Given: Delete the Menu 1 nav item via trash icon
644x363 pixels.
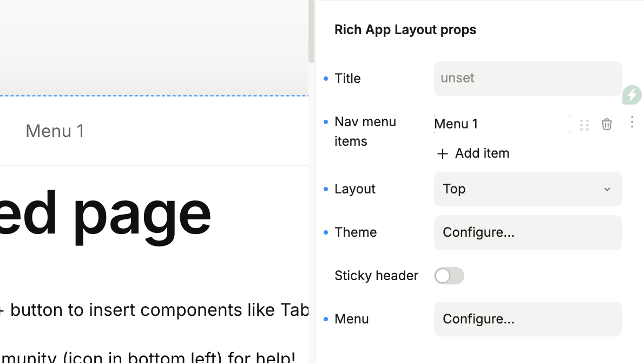Looking at the screenshot, I should (x=607, y=124).
